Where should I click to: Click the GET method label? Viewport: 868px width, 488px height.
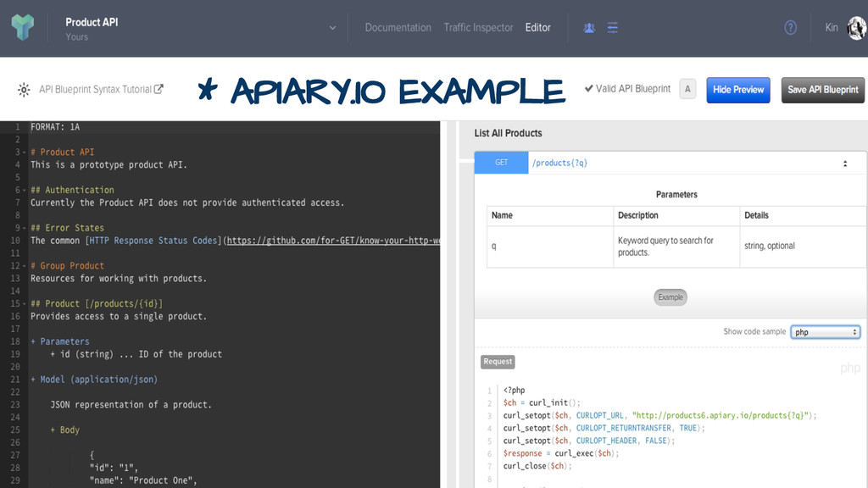[501, 163]
